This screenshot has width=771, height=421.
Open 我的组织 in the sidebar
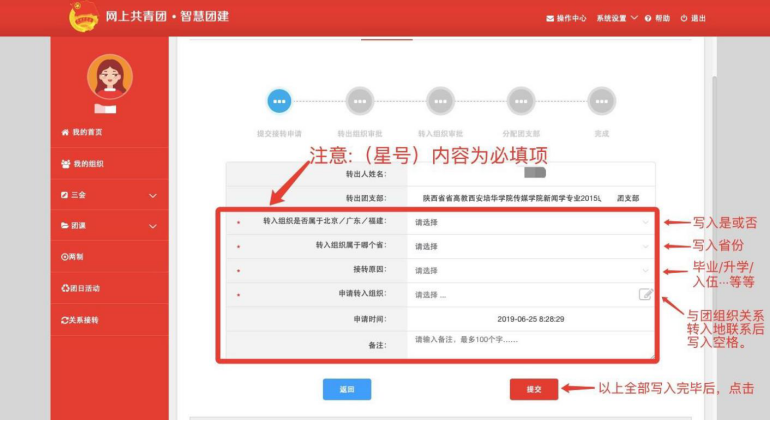[109, 163]
